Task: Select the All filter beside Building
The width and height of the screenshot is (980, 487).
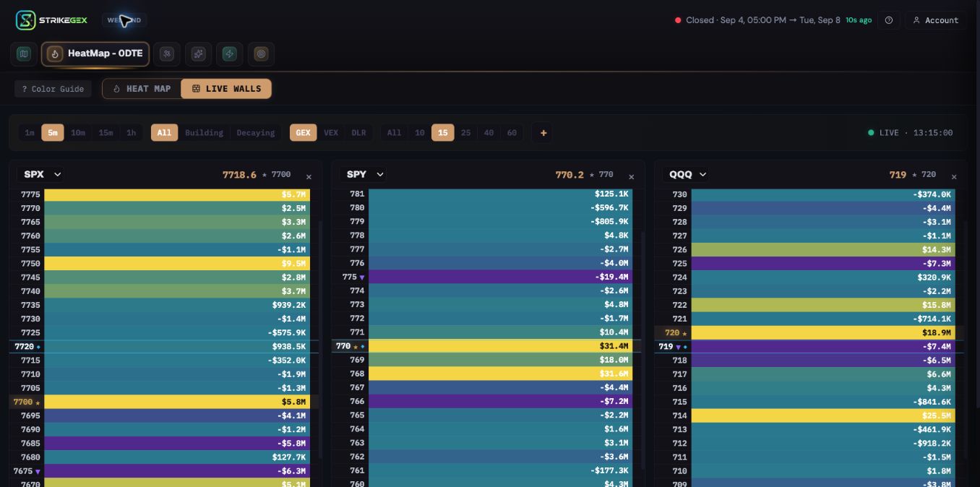Action: tap(164, 133)
